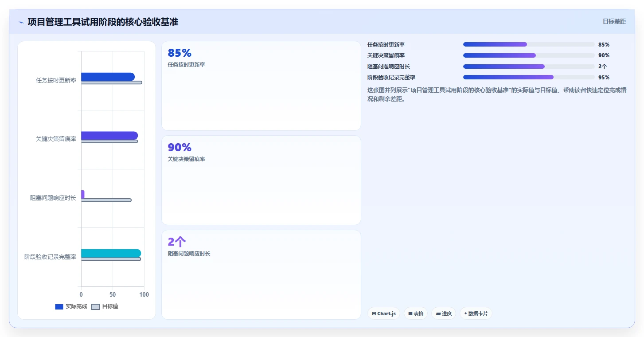Click the gray 目标值 bar for 阶段验收记录完整率
The height and width of the screenshot is (337, 644).
111,259
